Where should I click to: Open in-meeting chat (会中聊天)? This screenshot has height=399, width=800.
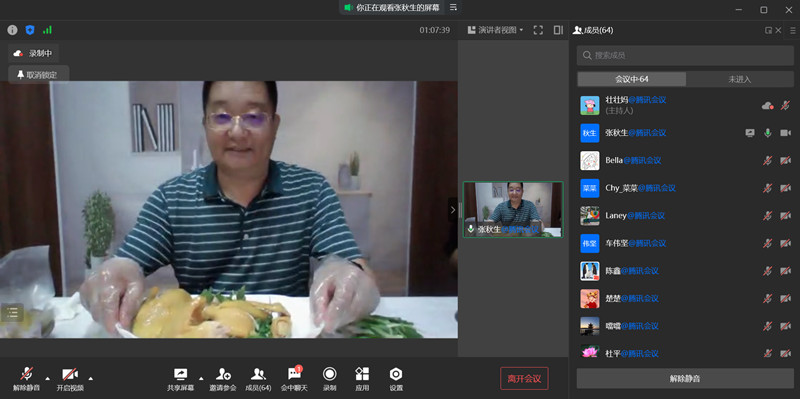point(294,379)
